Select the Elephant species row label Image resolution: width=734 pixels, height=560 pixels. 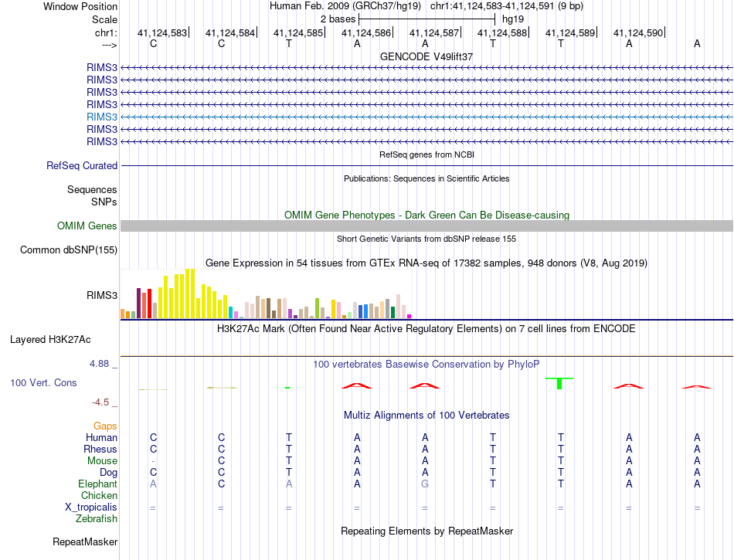[x=97, y=484]
